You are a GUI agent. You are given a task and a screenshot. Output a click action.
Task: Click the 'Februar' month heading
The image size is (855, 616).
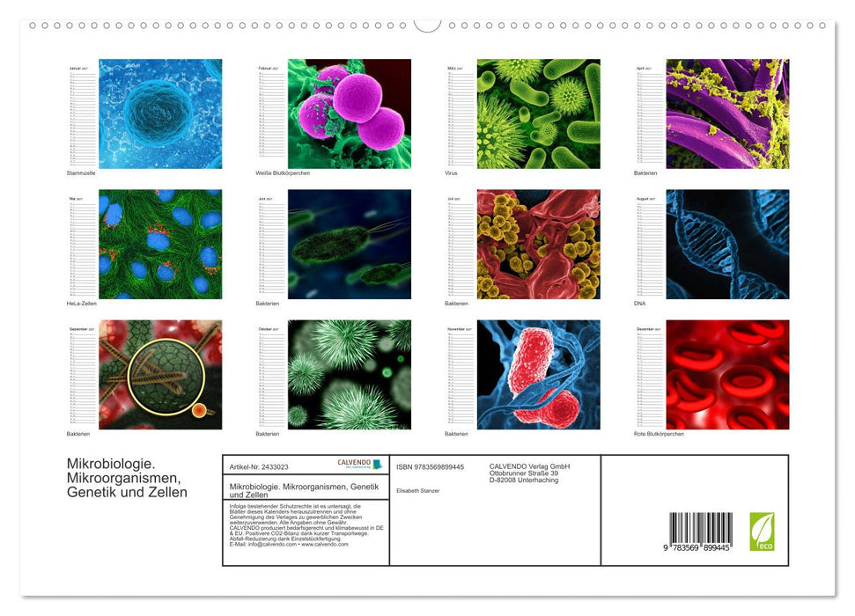click(x=267, y=69)
